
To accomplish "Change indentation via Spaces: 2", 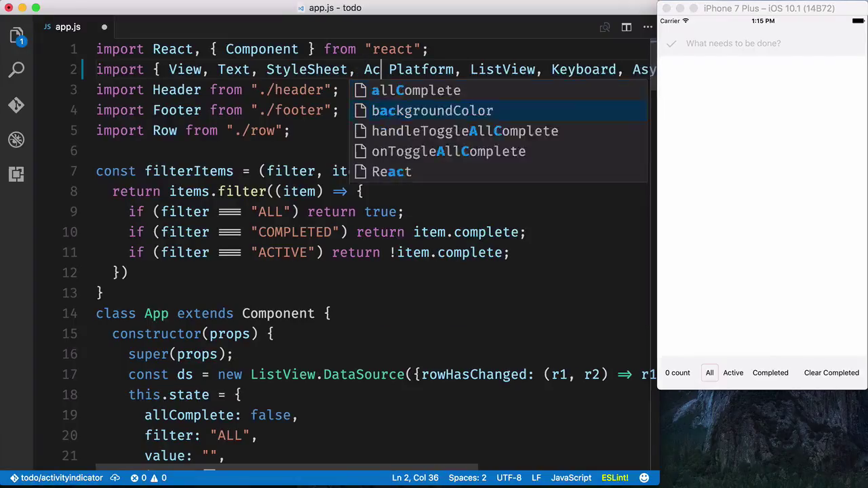I will coord(467,478).
